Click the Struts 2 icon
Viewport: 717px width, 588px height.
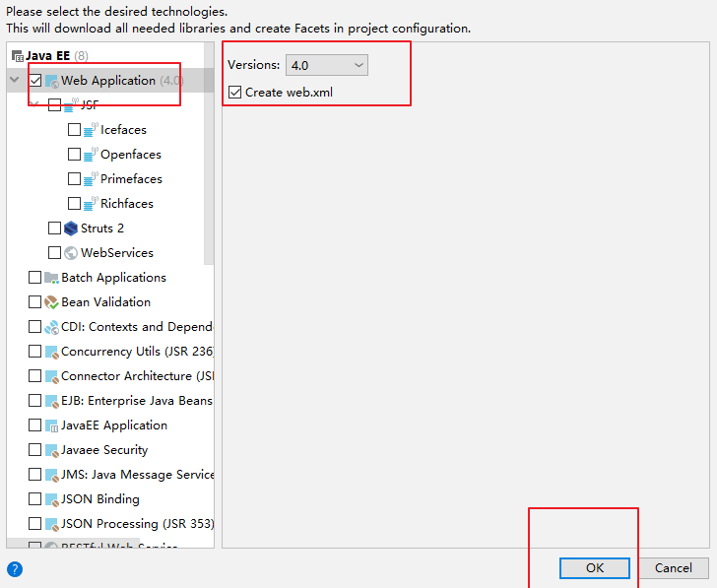coord(71,229)
